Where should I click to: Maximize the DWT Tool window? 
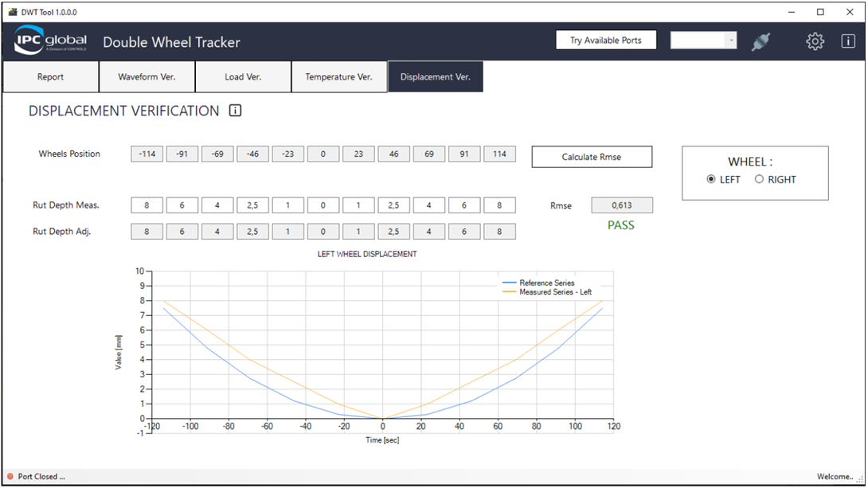point(820,12)
